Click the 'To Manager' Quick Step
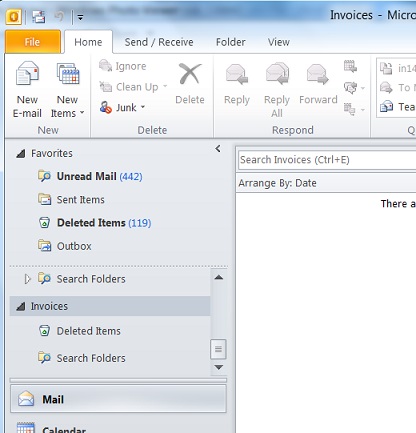The width and height of the screenshot is (416, 433). pos(397,88)
